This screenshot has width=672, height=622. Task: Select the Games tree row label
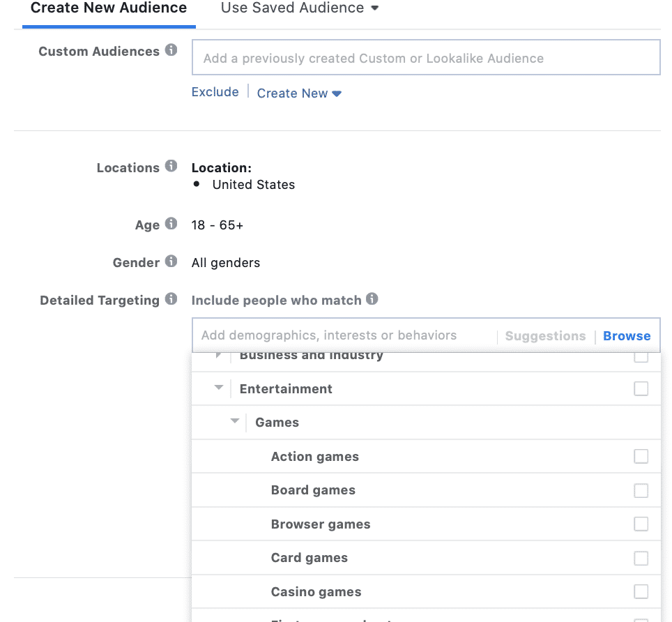(277, 423)
